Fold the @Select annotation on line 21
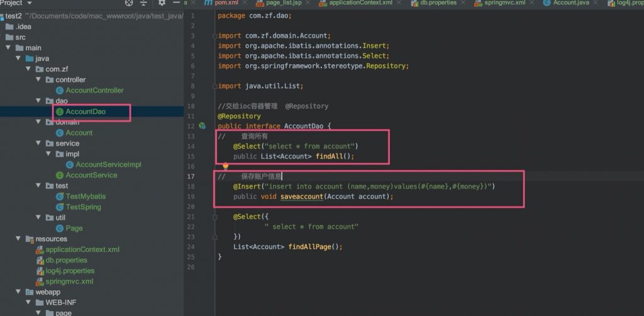644x316 pixels. (x=214, y=217)
